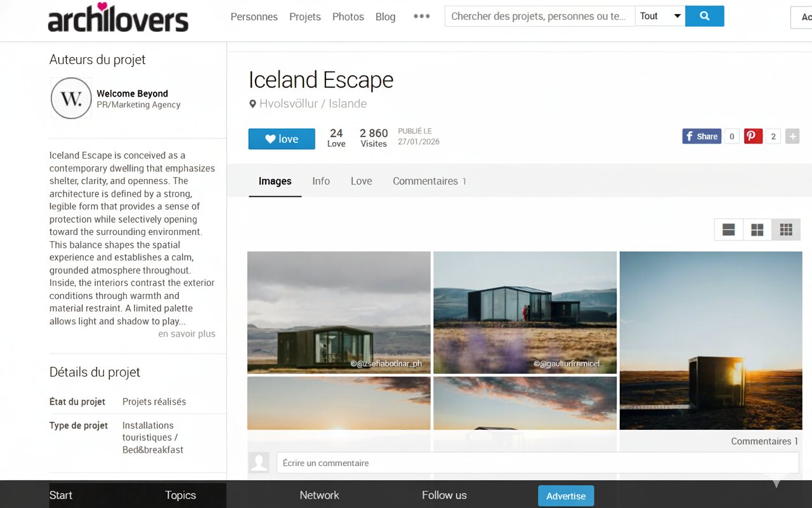Open the Topics footer menu
The image size is (812, 508).
(x=180, y=495)
